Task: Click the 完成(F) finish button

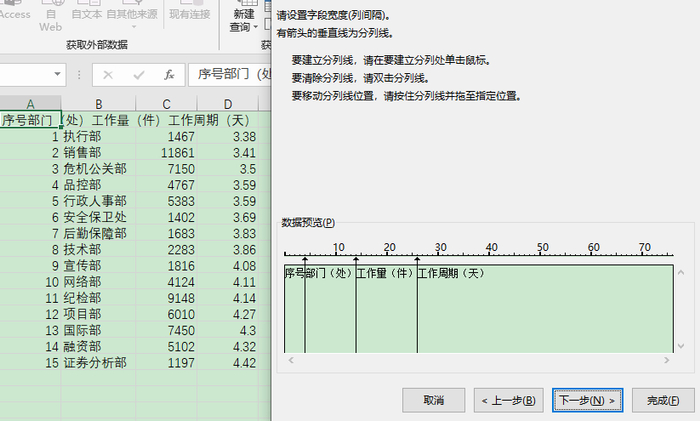Action: [x=663, y=400]
